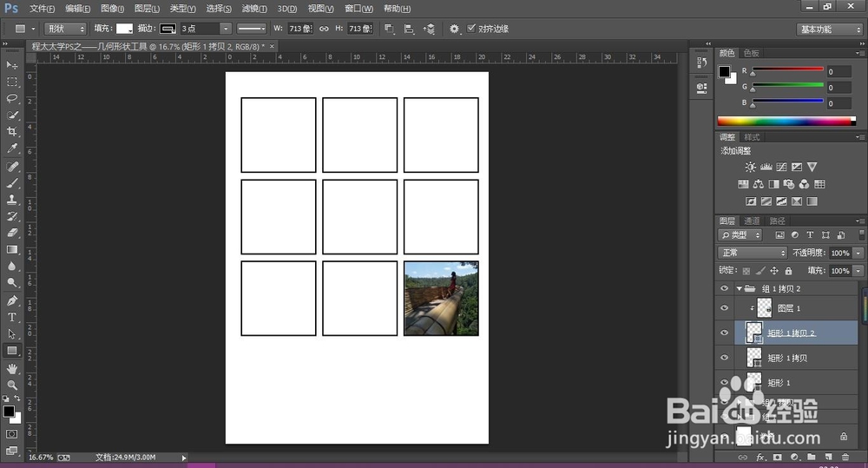Viewport: 868px width, 468px height.
Task: Select the Blur tool
Action: click(11, 267)
